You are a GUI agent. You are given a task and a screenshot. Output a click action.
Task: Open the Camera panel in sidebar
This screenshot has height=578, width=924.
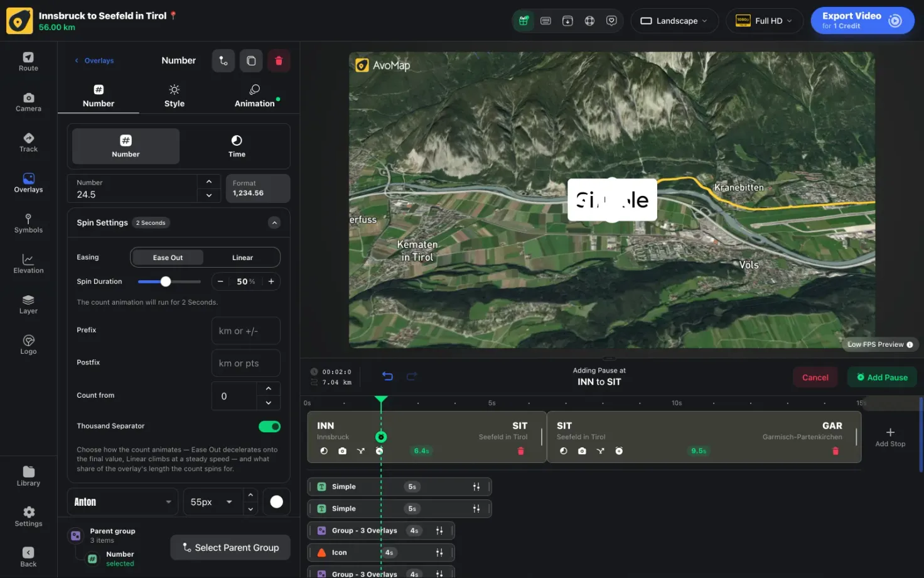28,102
